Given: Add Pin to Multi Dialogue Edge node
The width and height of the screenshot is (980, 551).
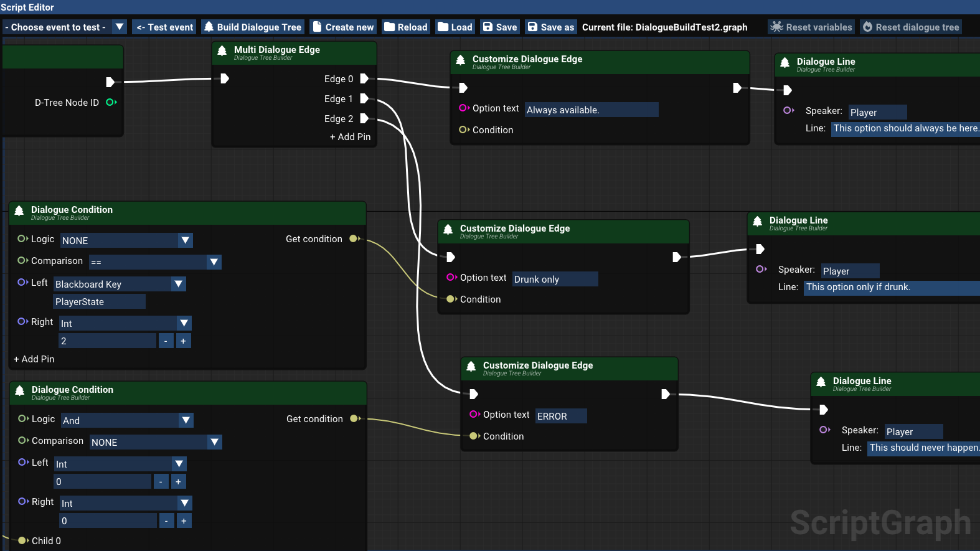Looking at the screenshot, I should click(x=350, y=137).
